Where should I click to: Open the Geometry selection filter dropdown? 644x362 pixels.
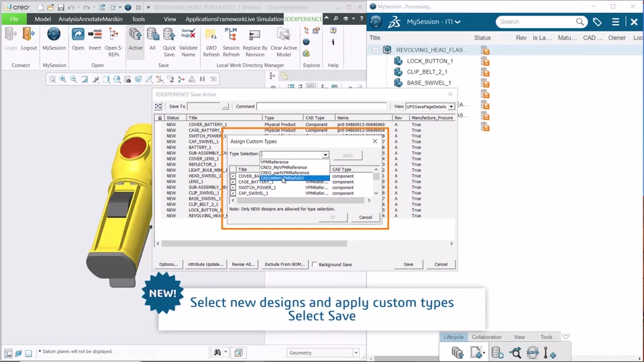(356, 353)
